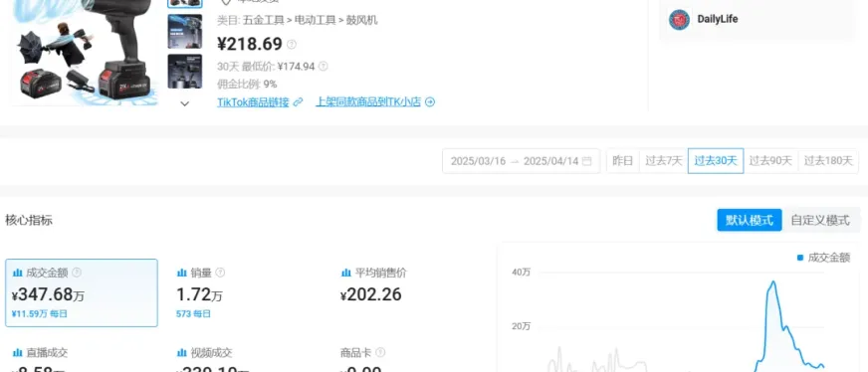Switch to 默认模式

750,220
